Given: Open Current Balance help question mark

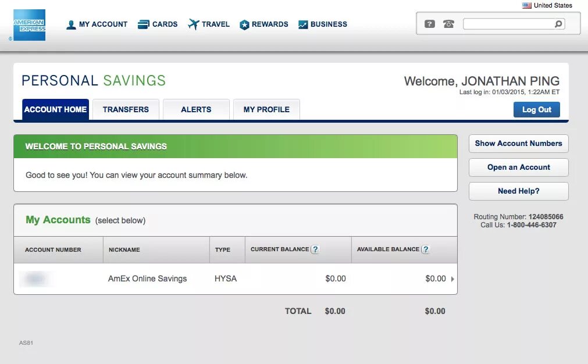Looking at the screenshot, I should 315,249.
